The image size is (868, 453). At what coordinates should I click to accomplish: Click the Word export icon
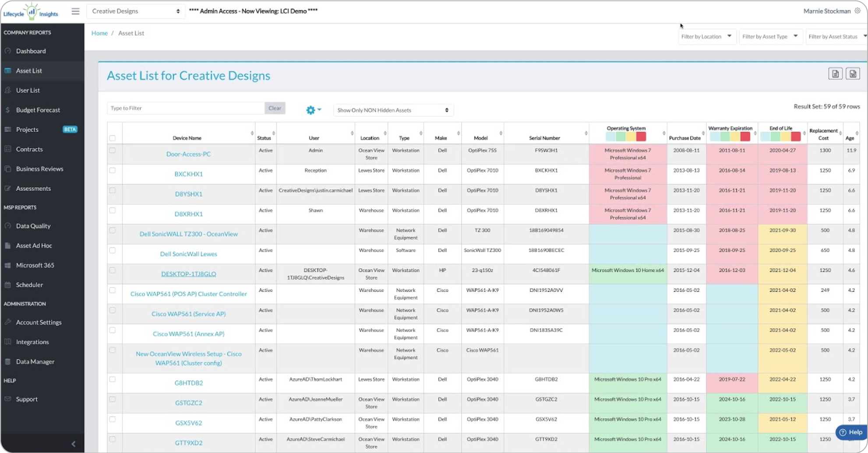click(x=853, y=74)
